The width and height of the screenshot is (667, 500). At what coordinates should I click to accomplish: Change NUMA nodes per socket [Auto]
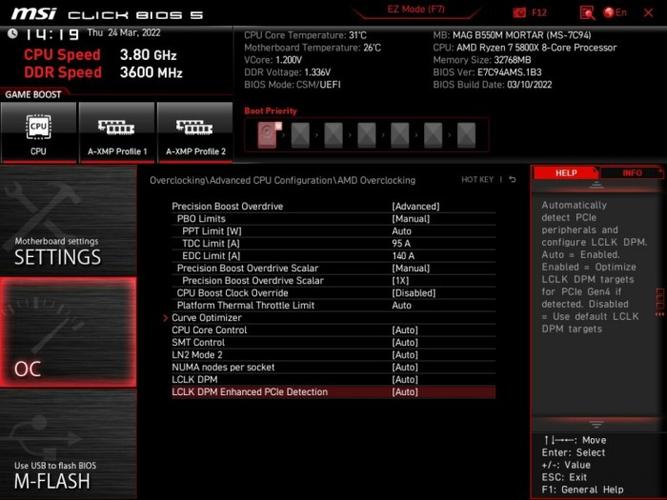(405, 367)
